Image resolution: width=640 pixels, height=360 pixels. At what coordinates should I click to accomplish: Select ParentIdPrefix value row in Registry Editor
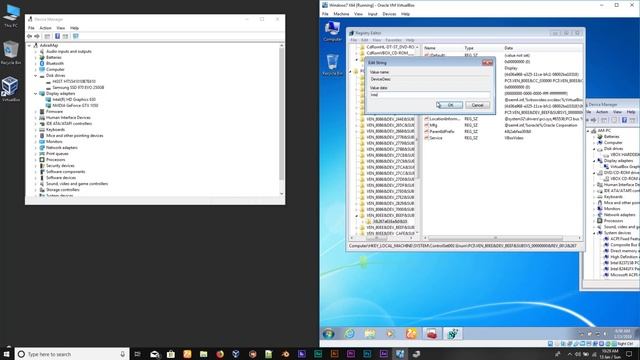(442, 132)
